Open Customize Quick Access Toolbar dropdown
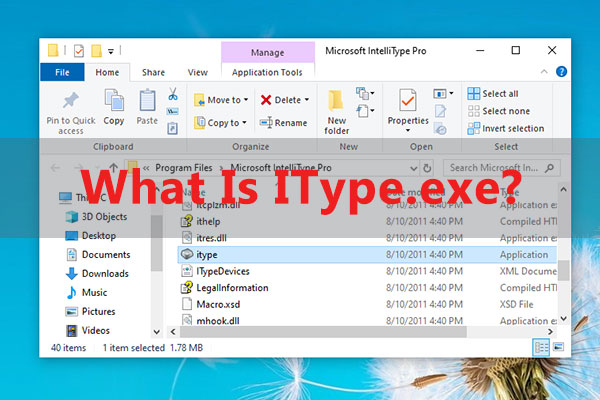 [x=111, y=51]
